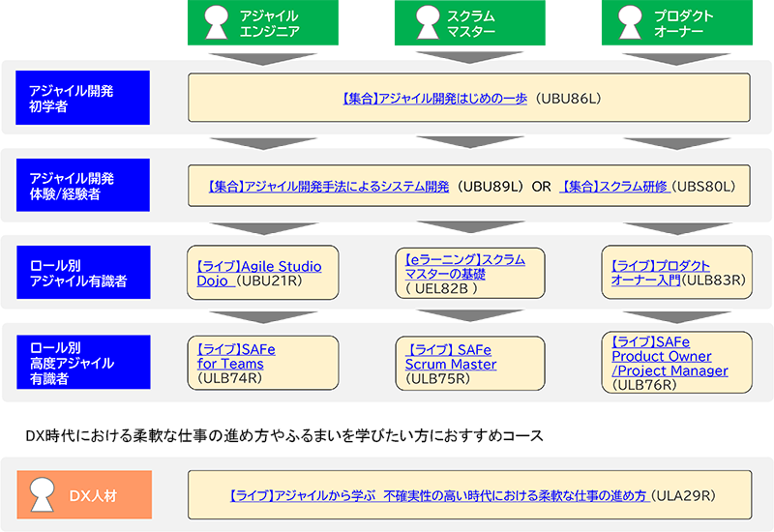The height and width of the screenshot is (532, 774).
Task: Click person icon beside スクラムマスター
Action: [428, 22]
